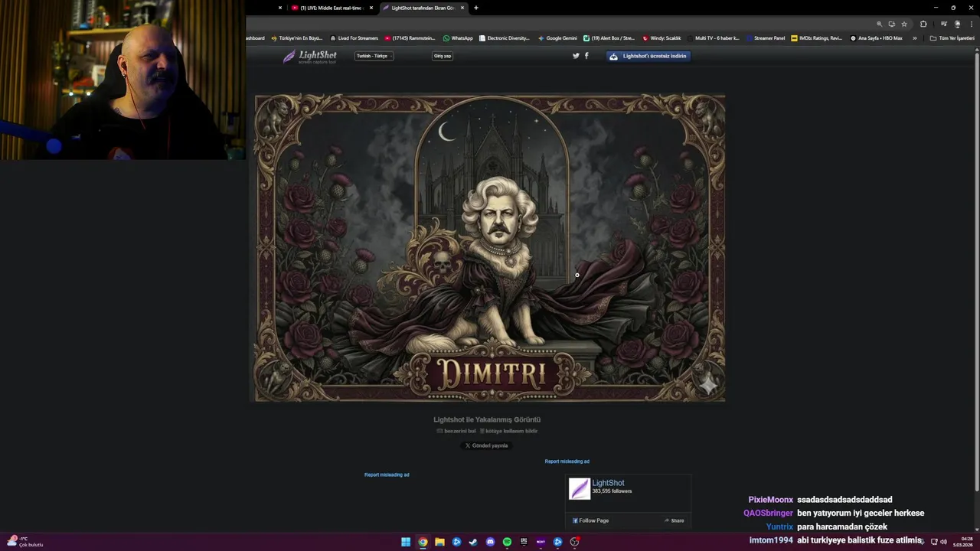980x551 pixels.
Task: Close the LightShot browser tab
Action: (x=462, y=8)
